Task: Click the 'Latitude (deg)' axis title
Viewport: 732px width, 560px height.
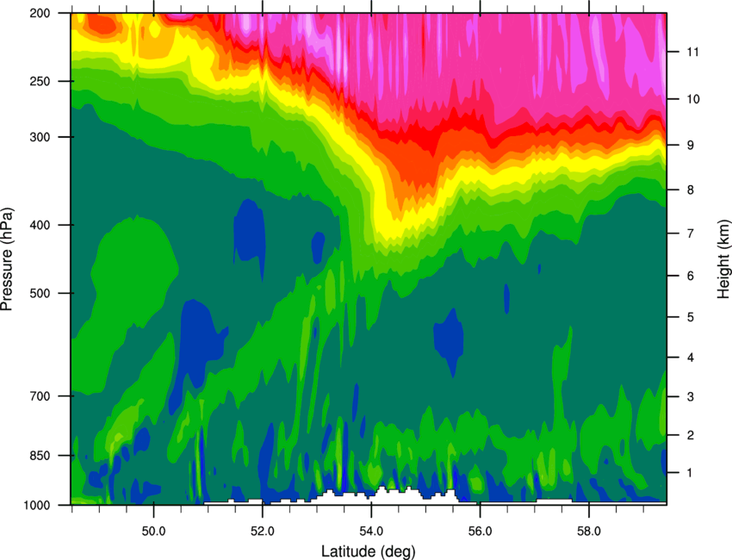Action: coord(368,551)
